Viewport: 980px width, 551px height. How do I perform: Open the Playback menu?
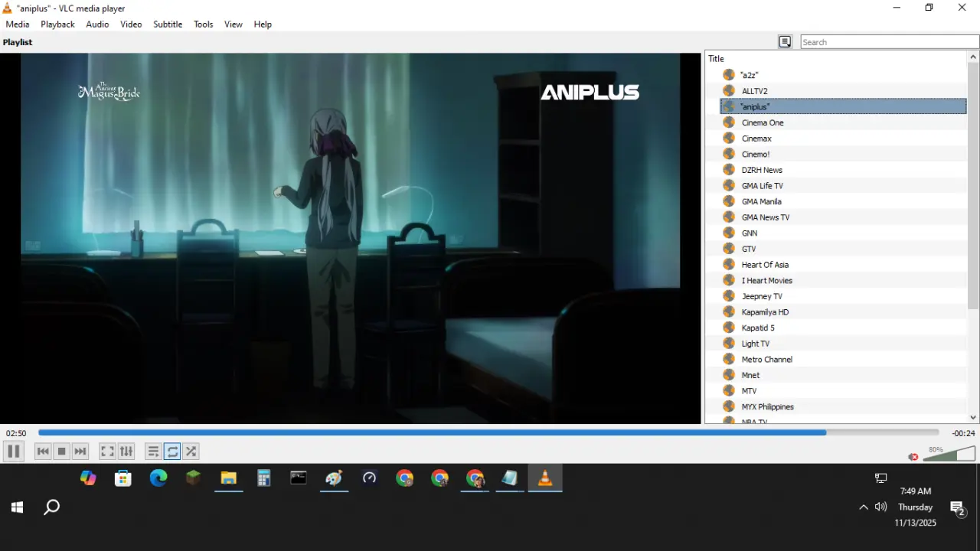[x=57, y=24]
